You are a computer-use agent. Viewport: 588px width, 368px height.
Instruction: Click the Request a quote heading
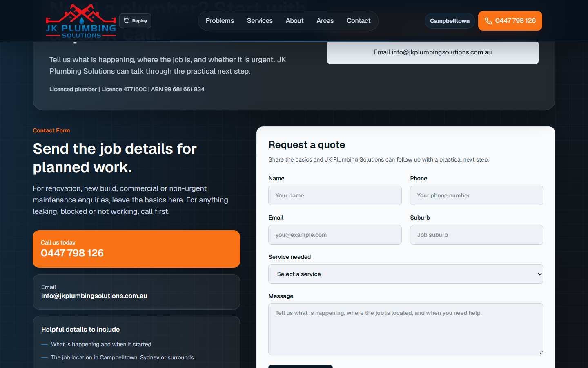pos(307,145)
